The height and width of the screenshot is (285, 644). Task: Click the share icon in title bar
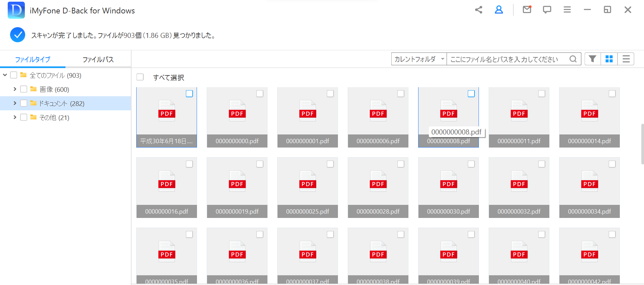point(479,10)
